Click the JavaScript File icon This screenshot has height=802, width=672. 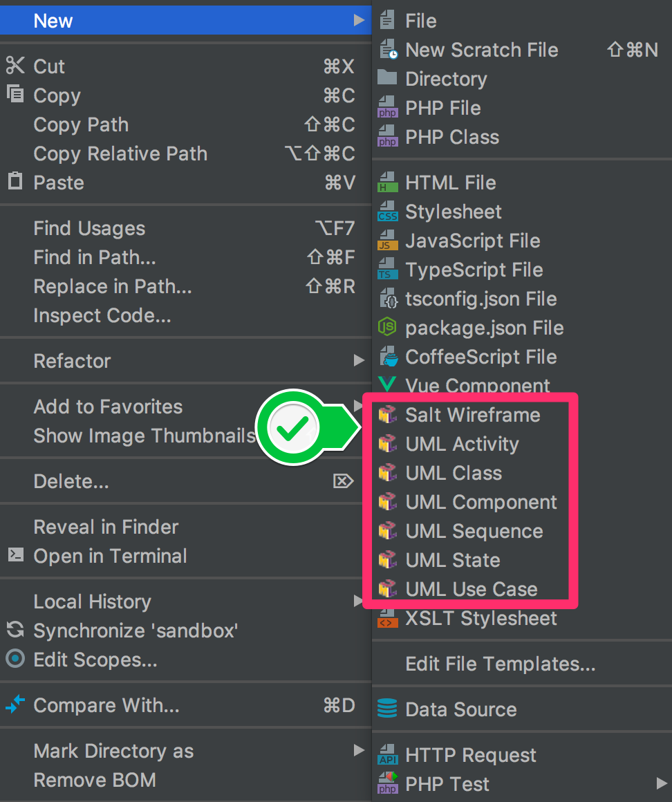click(x=388, y=241)
